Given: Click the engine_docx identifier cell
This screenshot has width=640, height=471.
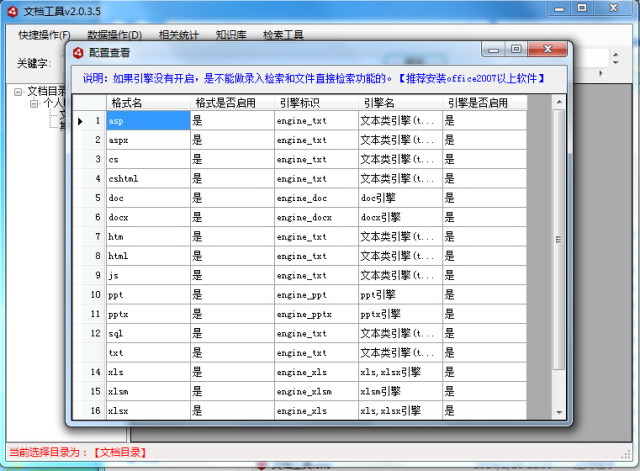Looking at the screenshot, I should click(x=316, y=217).
